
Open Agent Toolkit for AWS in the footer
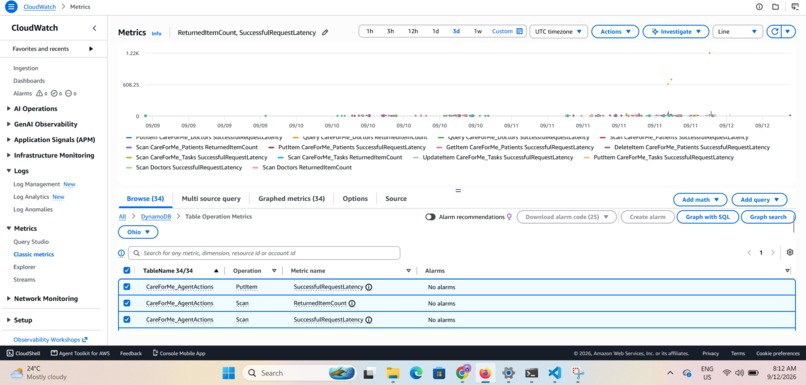point(80,353)
